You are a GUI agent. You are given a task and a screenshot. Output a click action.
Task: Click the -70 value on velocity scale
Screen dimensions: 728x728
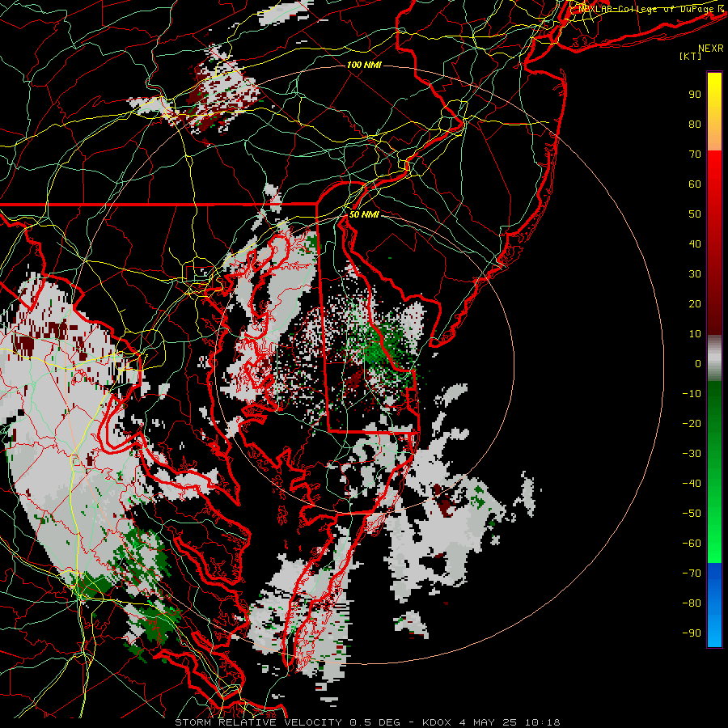(x=692, y=574)
